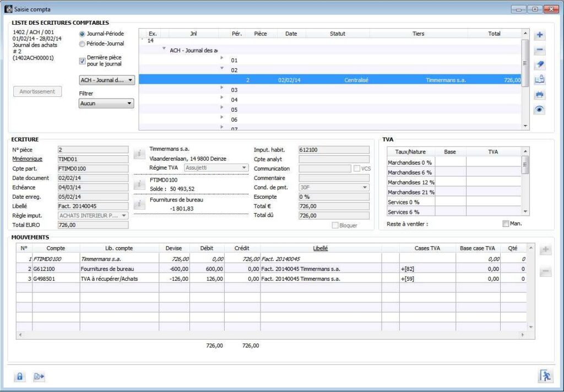
Task: Click the Commentaire input field
Action: [x=334, y=178]
